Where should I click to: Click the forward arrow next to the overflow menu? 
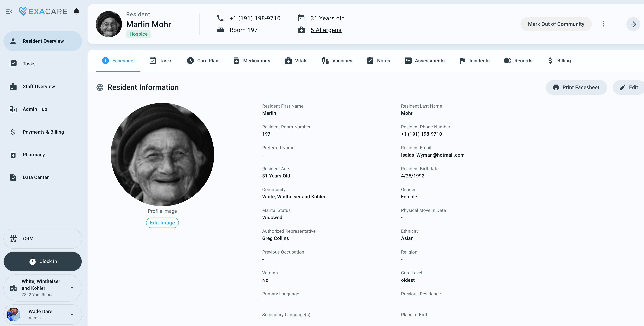pyautogui.click(x=633, y=24)
